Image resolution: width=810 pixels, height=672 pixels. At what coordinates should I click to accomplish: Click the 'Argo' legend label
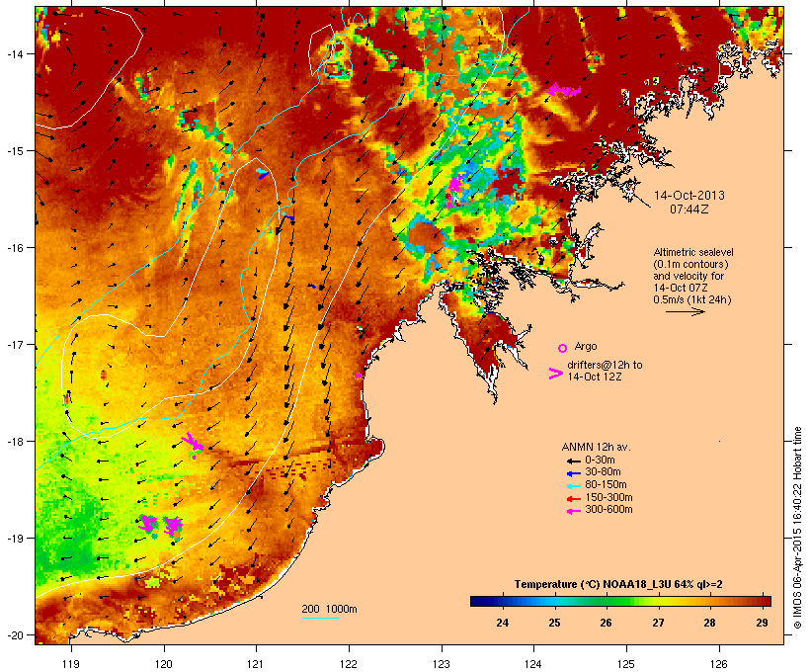(586, 346)
